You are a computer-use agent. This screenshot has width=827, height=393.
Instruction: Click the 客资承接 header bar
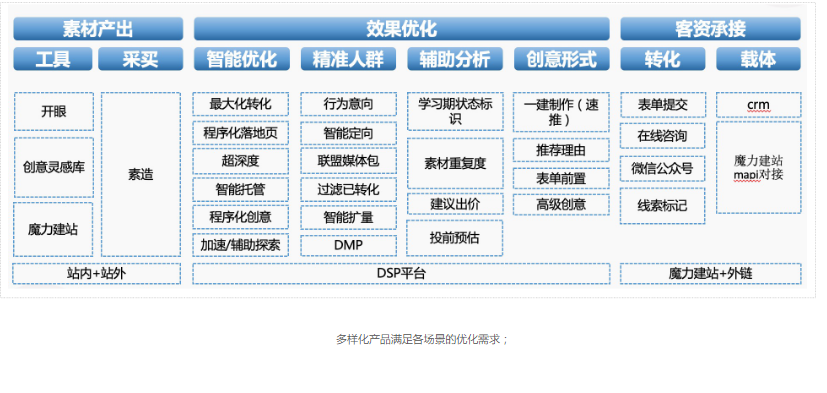[710, 28]
